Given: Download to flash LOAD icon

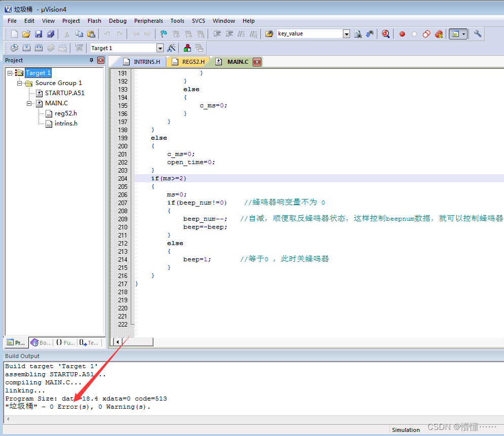Looking at the screenshot, I should click(79, 48).
